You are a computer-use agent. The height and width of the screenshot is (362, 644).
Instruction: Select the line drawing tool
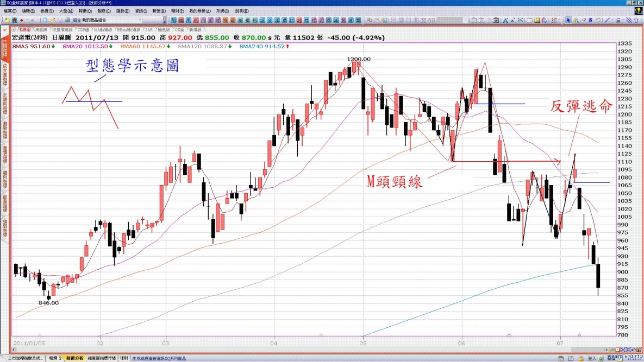point(607,20)
